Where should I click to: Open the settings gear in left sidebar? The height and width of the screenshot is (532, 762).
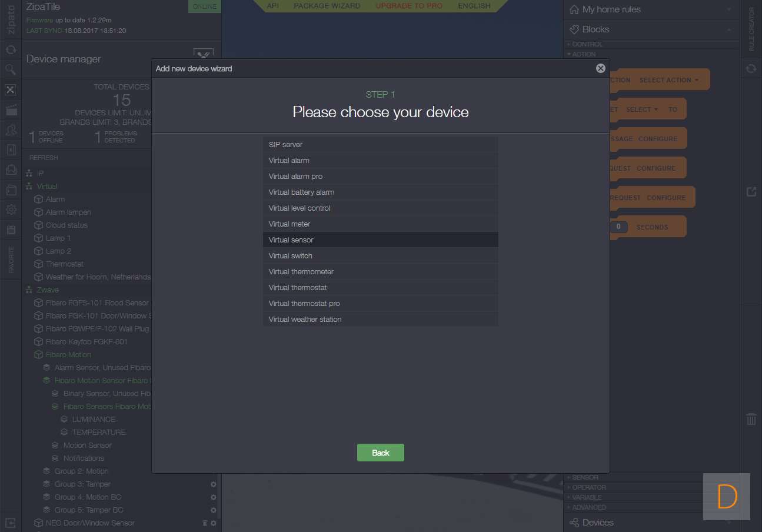11,210
